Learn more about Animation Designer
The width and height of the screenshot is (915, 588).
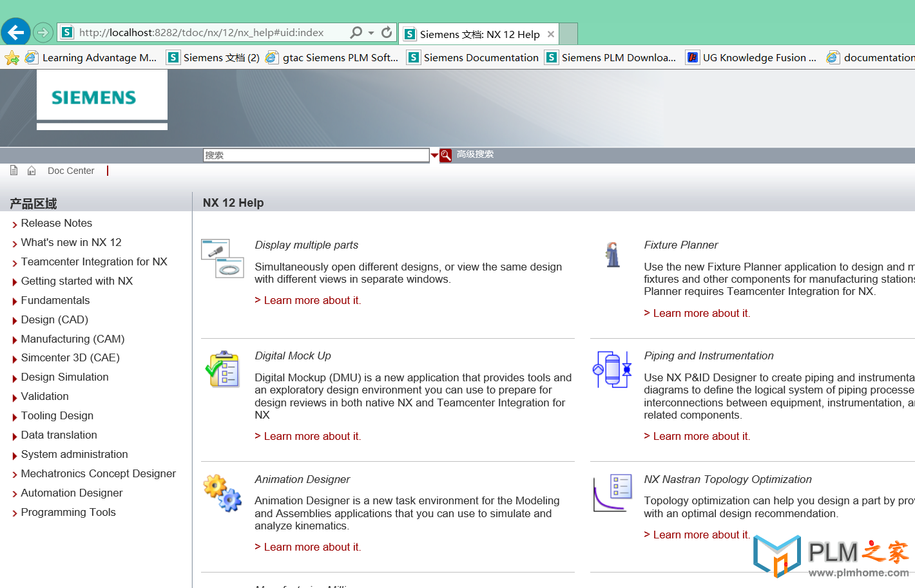[x=308, y=547]
